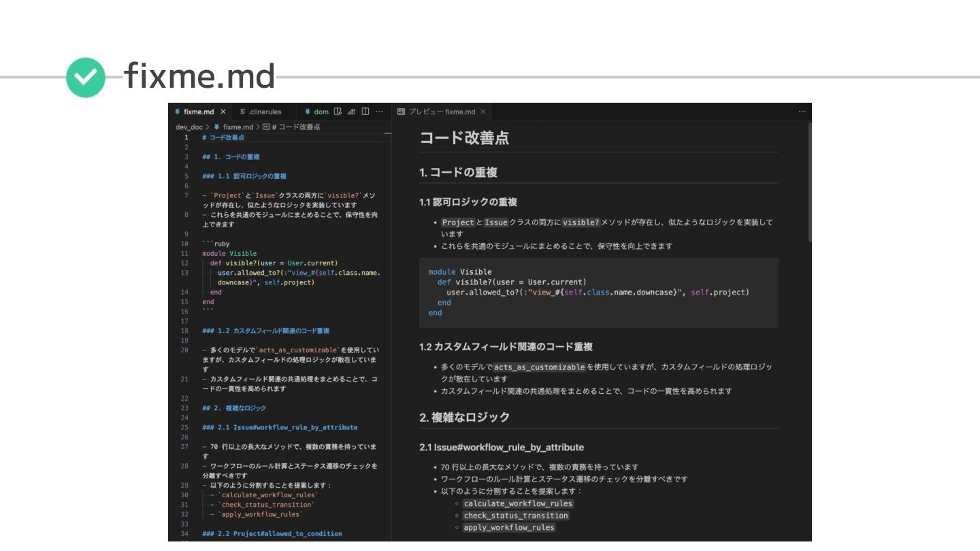Screen dimensions: 980x551
Task: Open the partially hidden dom tab
Action: pyautogui.click(x=316, y=112)
